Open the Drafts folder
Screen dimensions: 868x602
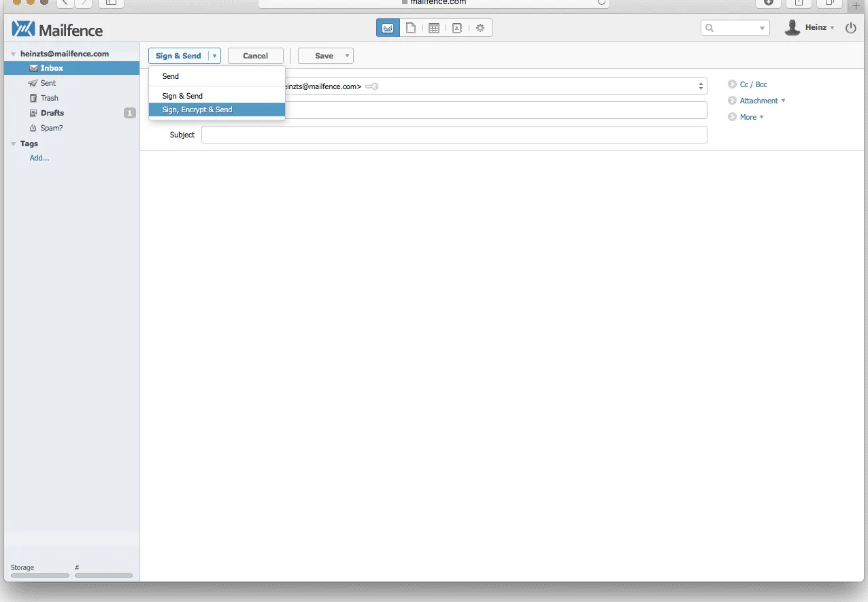[52, 113]
